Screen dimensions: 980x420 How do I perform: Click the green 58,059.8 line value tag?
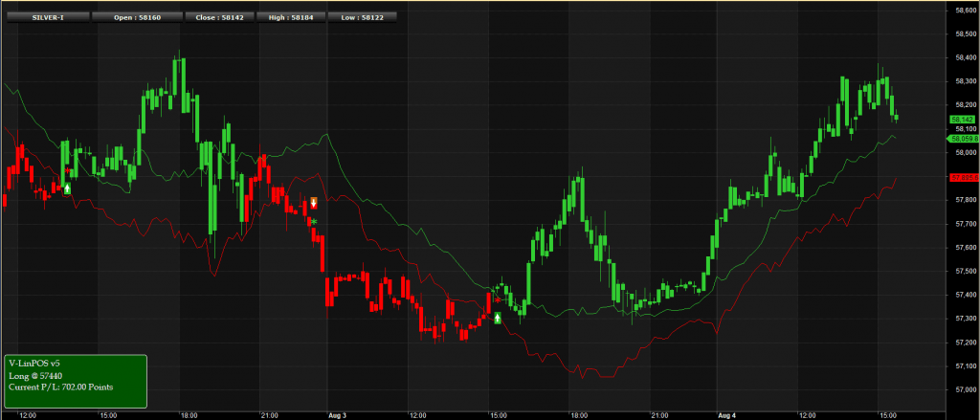tap(963, 139)
